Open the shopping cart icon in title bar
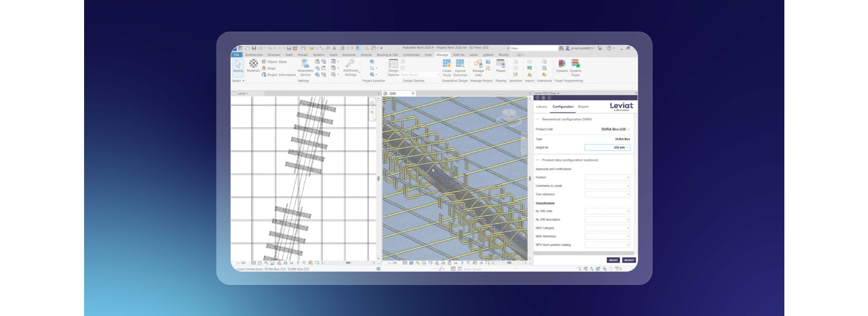This screenshot has width=868, height=316. click(x=600, y=48)
